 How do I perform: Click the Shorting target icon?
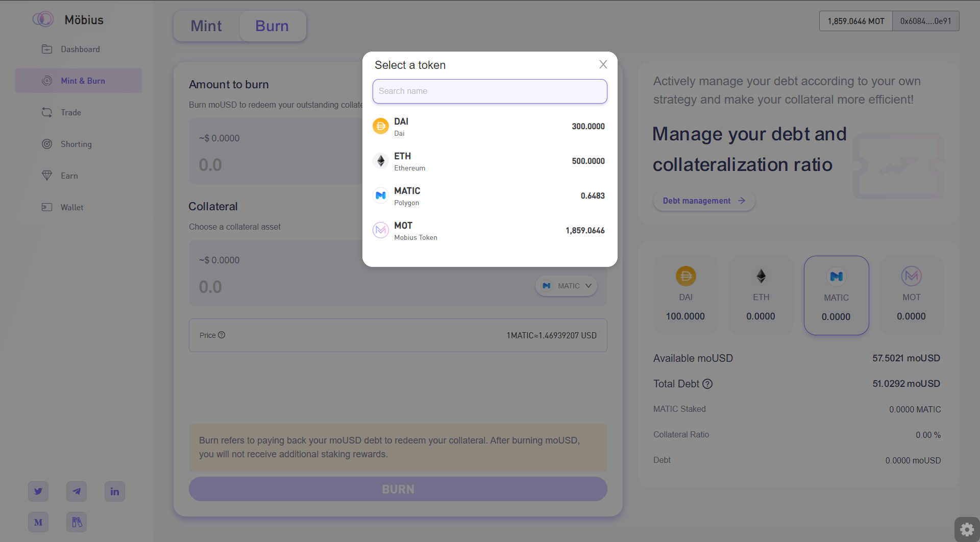pos(47,144)
